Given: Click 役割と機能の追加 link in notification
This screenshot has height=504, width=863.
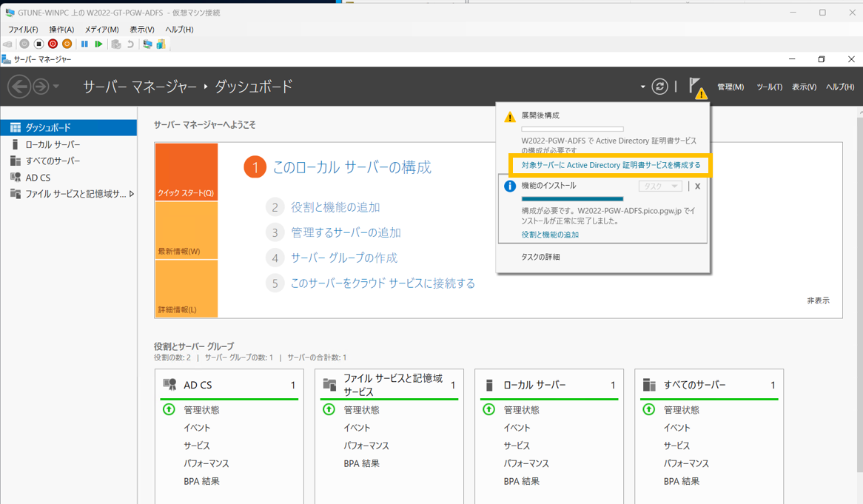Looking at the screenshot, I should coord(550,235).
